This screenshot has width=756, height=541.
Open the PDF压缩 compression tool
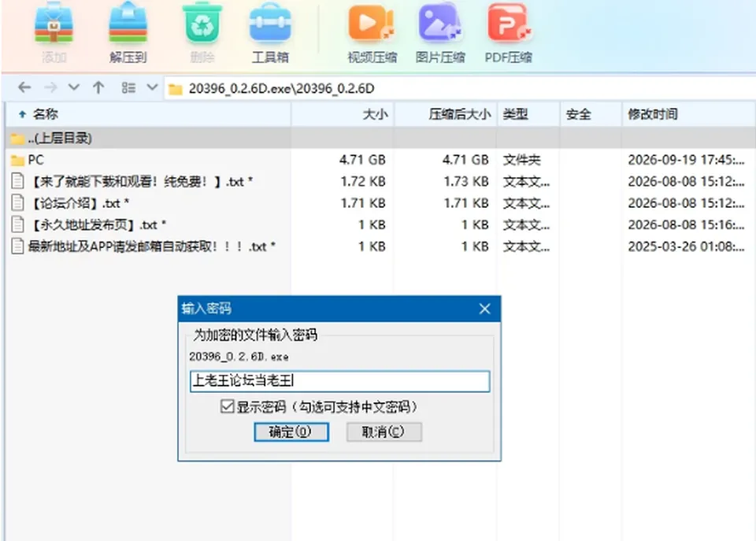(x=508, y=24)
